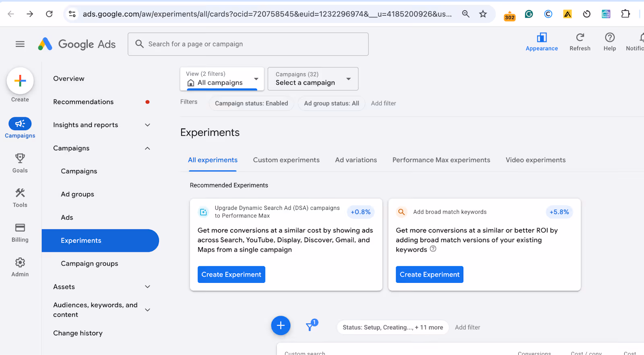This screenshot has width=644, height=355.
Task: Go back using browser back arrow
Action: (11, 14)
